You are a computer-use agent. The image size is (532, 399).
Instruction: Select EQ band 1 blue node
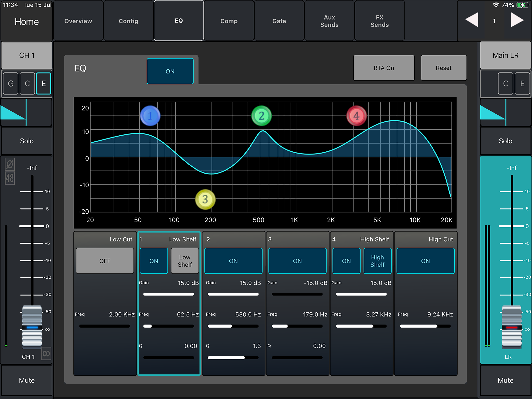150,116
